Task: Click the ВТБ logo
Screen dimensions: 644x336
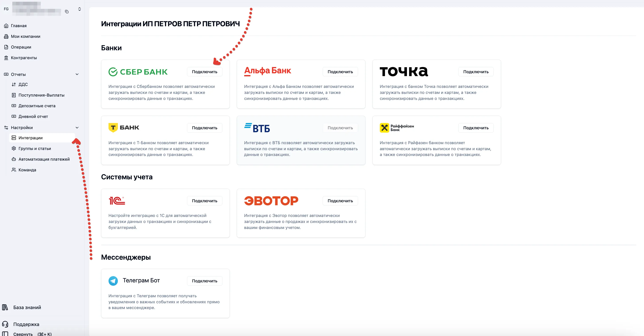Action: point(257,128)
